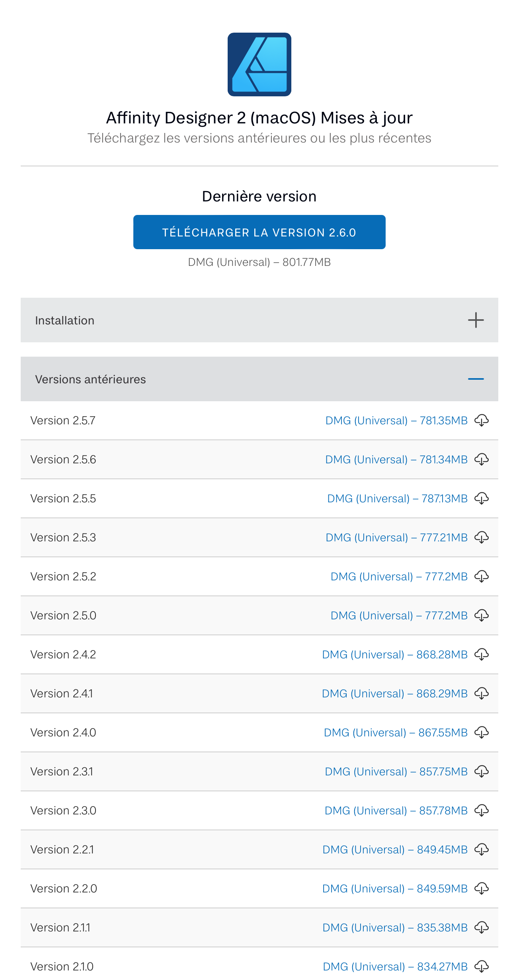The image size is (515, 980).
Task: Click the Dernière version heading
Action: pyautogui.click(x=259, y=196)
